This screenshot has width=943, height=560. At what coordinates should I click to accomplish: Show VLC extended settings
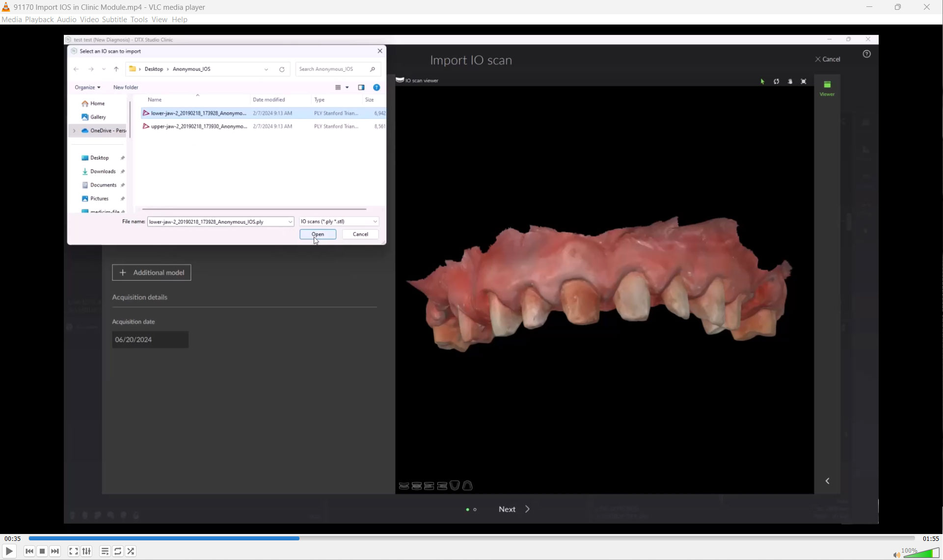pyautogui.click(x=86, y=551)
